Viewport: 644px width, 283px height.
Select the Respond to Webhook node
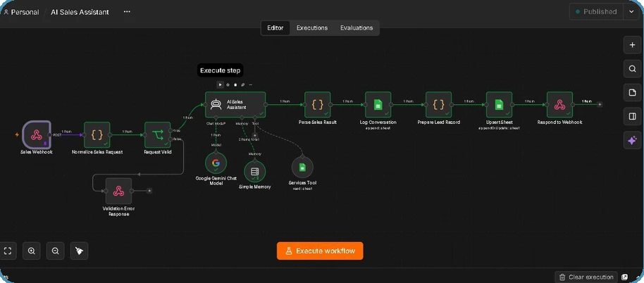point(559,105)
